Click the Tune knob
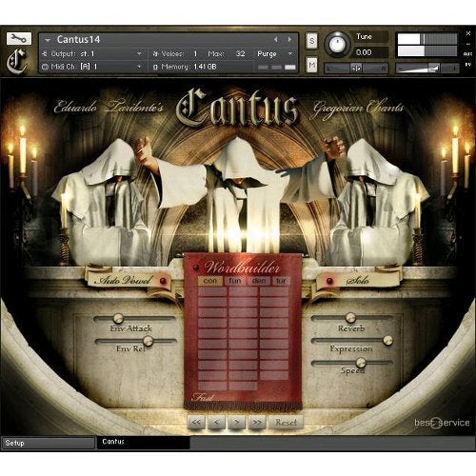 (x=337, y=45)
